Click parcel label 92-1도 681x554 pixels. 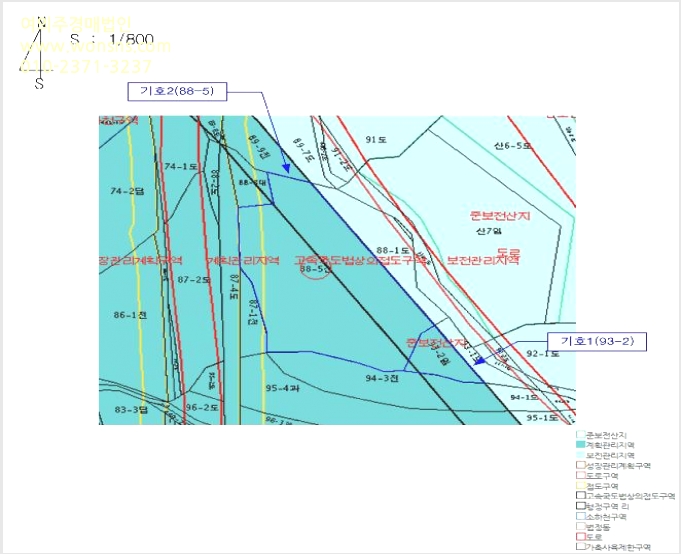tap(543, 353)
